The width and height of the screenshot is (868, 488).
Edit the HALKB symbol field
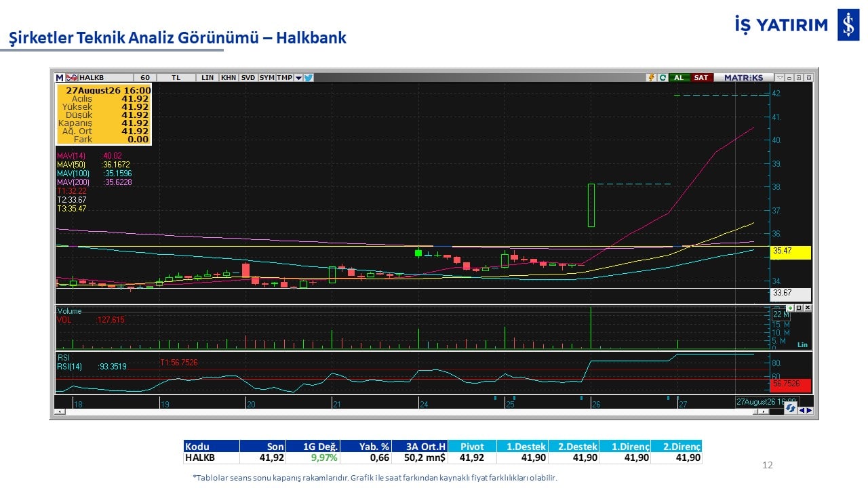(x=104, y=77)
